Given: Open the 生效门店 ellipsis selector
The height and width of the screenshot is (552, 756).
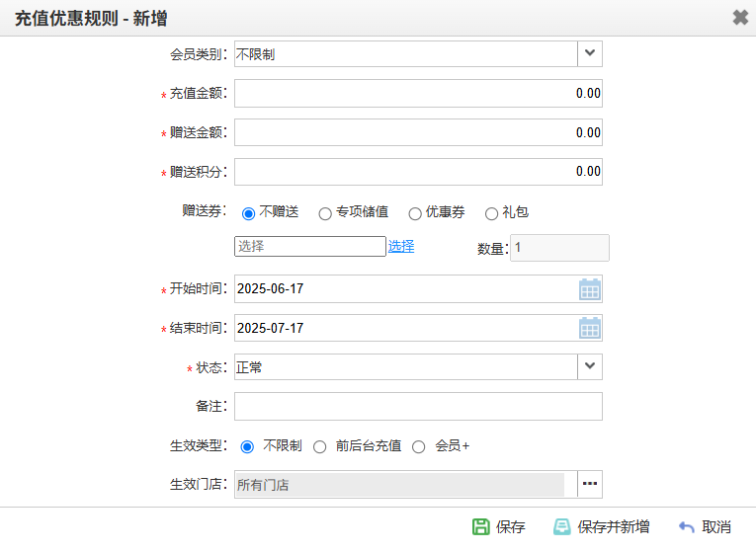Looking at the screenshot, I should 590,484.
